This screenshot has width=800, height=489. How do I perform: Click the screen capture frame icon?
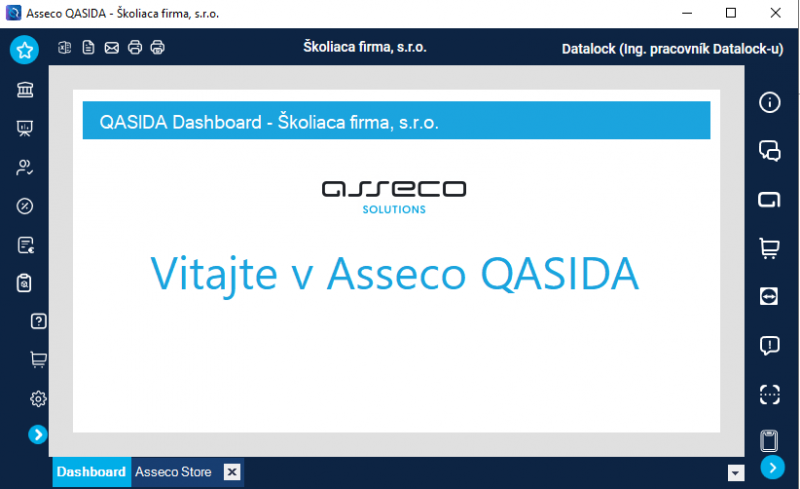(x=769, y=395)
